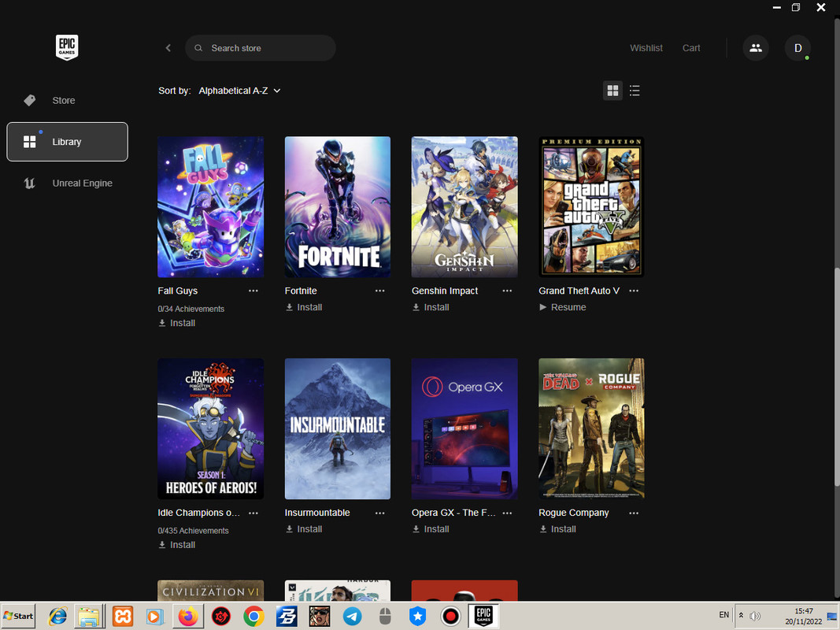Open Opera GX more options menu
The image size is (840, 630).
(507, 513)
